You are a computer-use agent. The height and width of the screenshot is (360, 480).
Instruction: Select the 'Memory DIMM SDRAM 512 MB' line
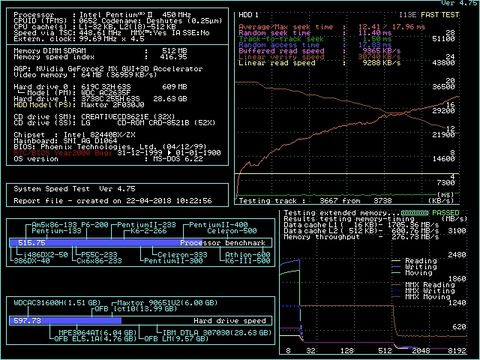100,51
